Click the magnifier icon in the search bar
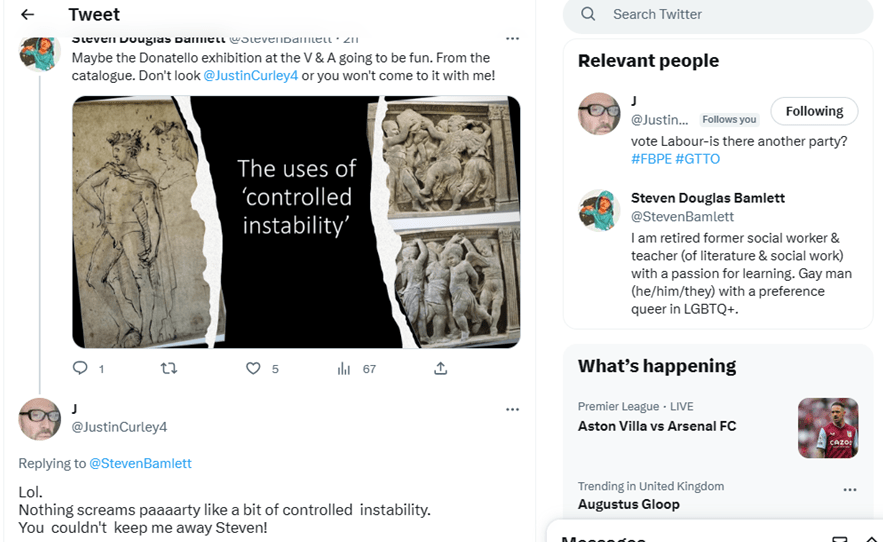This screenshot has height=542, width=883. 588,14
